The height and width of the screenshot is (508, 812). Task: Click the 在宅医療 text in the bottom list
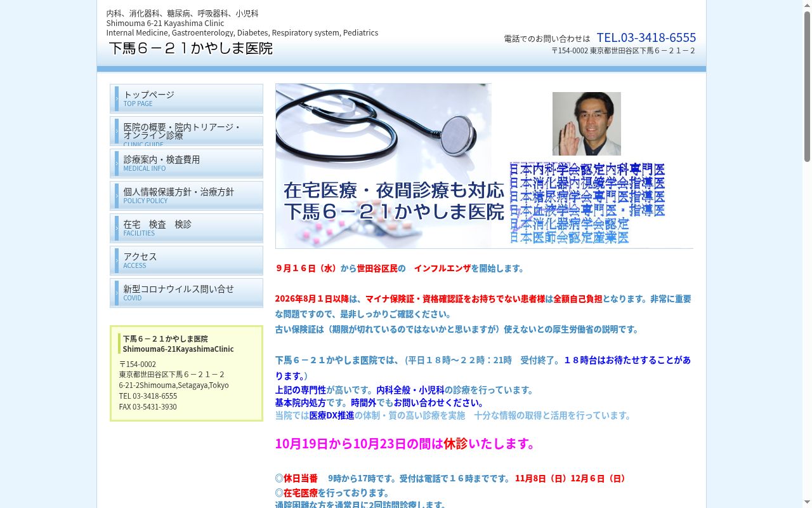(x=301, y=493)
